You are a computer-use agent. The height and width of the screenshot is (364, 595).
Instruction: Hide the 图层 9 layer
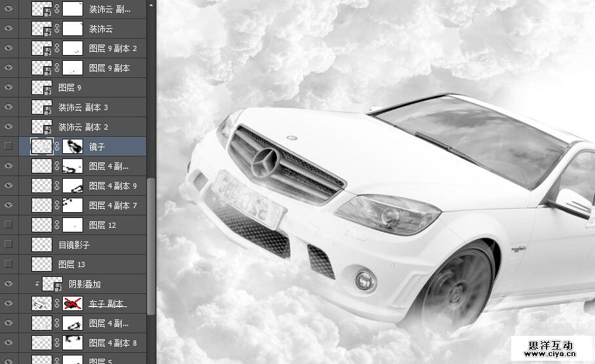click(x=9, y=88)
